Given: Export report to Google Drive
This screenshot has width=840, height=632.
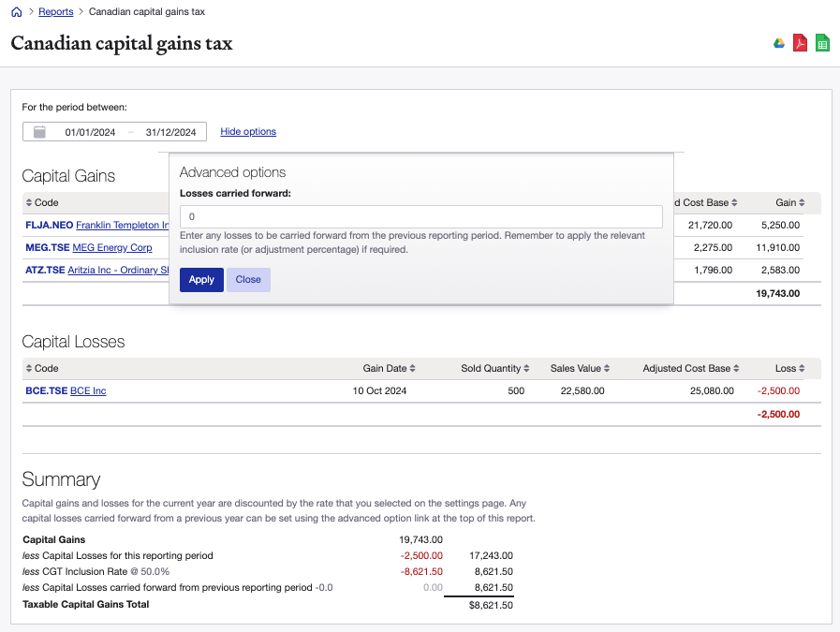Looking at the screenshot, I should click(779, 43).
